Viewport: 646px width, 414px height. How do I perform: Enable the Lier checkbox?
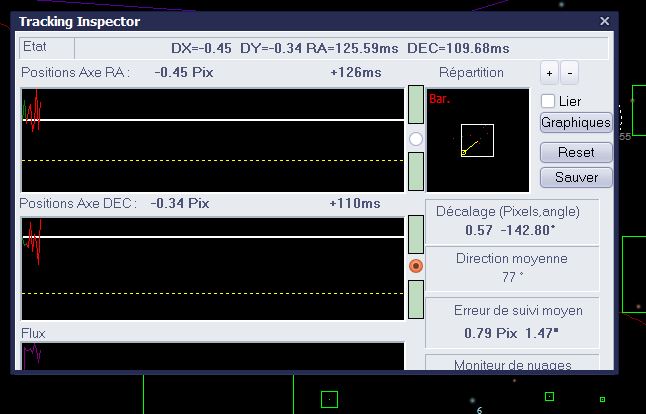tap(547, 101)
